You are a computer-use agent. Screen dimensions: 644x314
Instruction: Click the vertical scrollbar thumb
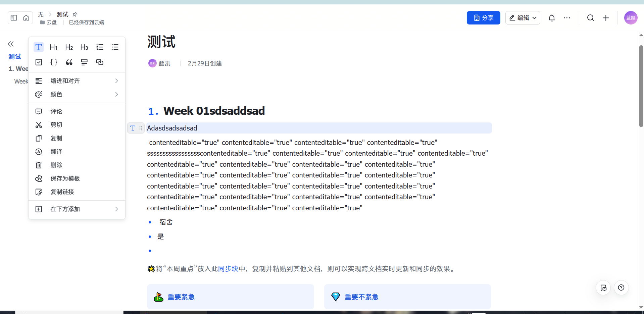point(641,86)
